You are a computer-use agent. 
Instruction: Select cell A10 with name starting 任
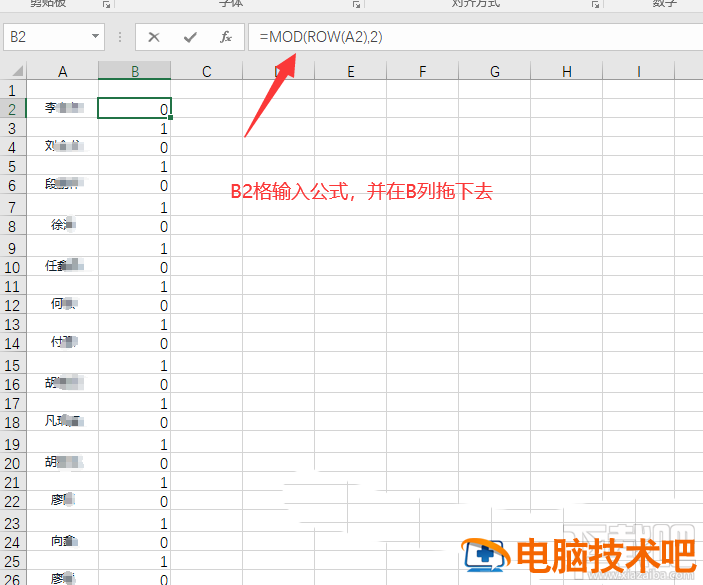(62, 267)
